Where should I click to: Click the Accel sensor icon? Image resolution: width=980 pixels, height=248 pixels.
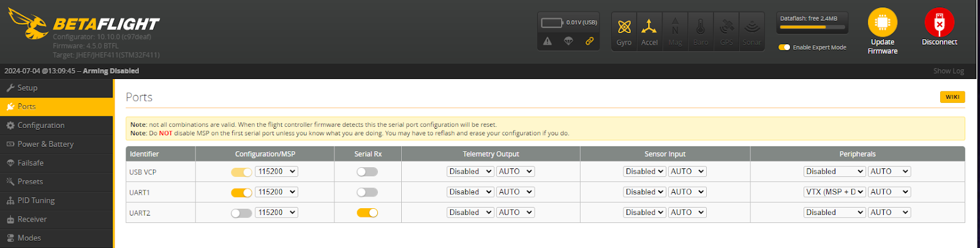tap(649, 28)
